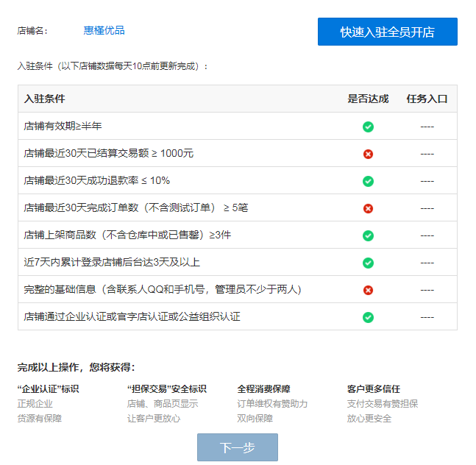Click 任务入口 dashes for 交易额 row
The height and width of the screenshot is (465, 476).
tap(427, 154)
